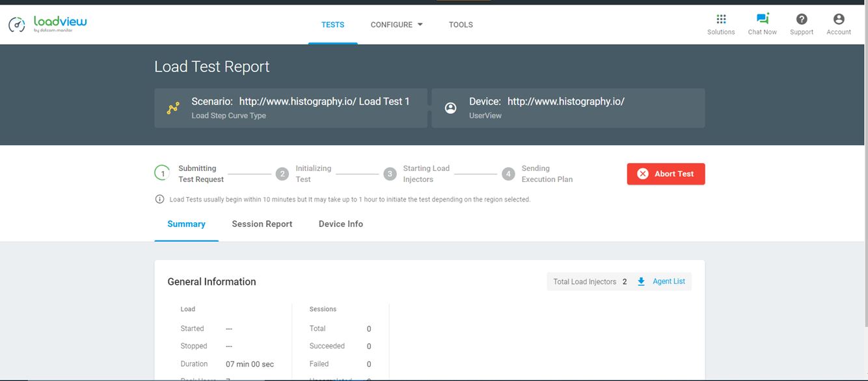Image resolution: width=868 pixels, height=381 pixels.
Task: Open the Tools menu item
Action: pyautogui.click(x=461, y=25)
